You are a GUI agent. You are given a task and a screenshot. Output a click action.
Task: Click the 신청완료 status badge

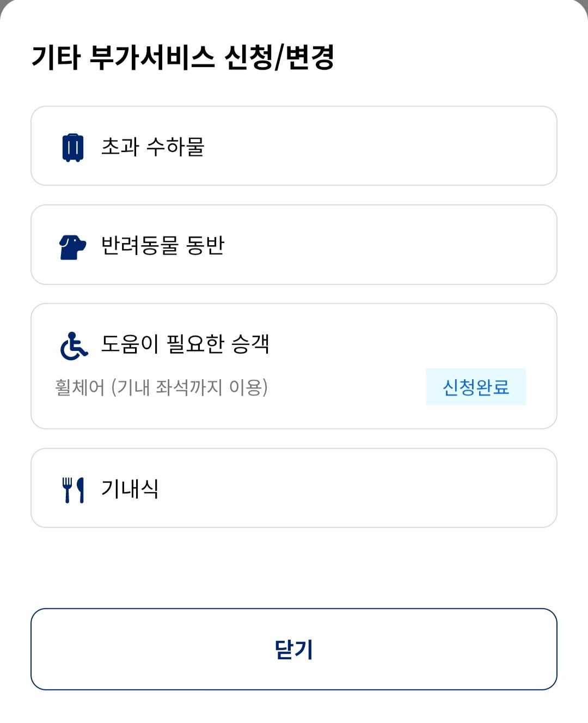click(x=476, y=387)
